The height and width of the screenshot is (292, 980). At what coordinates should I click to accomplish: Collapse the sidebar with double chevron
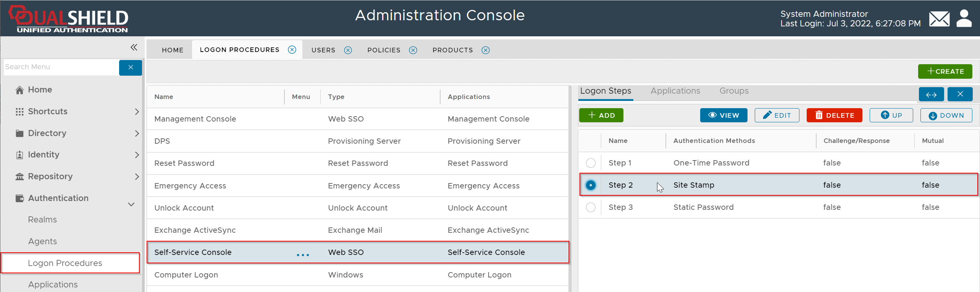(134, 47)
